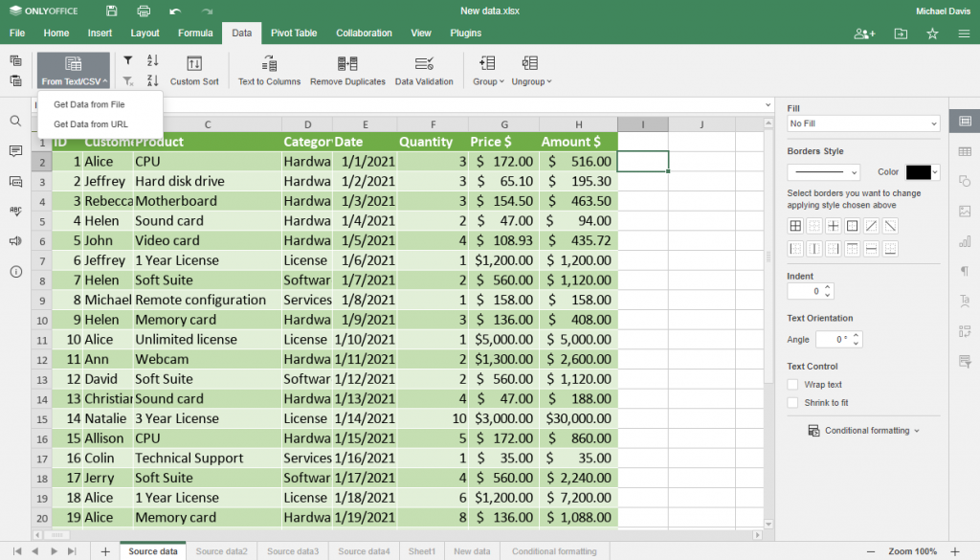Image resolution: width=980 pixels, height=560 pixels.
Task: Open the Search panel in left sidebar
Action: coord(14,123)
